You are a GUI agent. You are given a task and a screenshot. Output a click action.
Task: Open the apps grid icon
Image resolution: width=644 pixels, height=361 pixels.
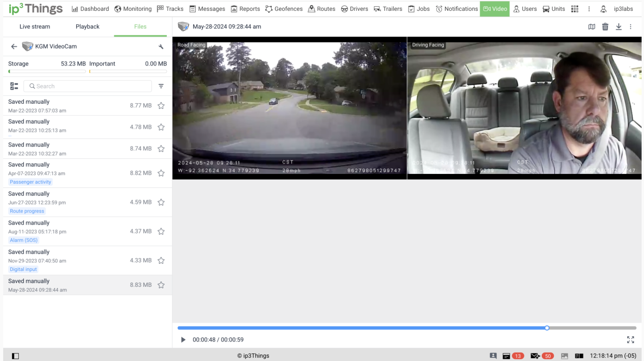(575, 9)
